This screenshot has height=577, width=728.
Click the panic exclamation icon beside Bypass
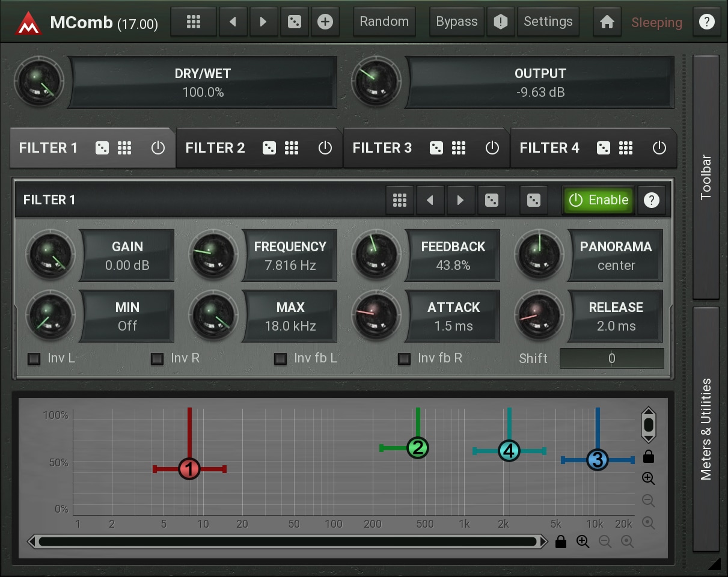click(500, 22)
